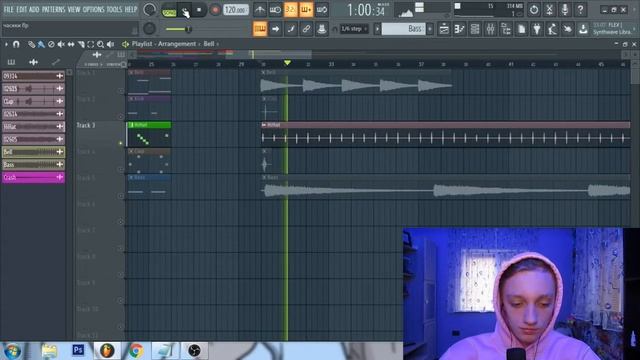The width and height of the screenshot is (640, 360).
Task: Click the tempo tapper icon
Action: pos(552,29)
